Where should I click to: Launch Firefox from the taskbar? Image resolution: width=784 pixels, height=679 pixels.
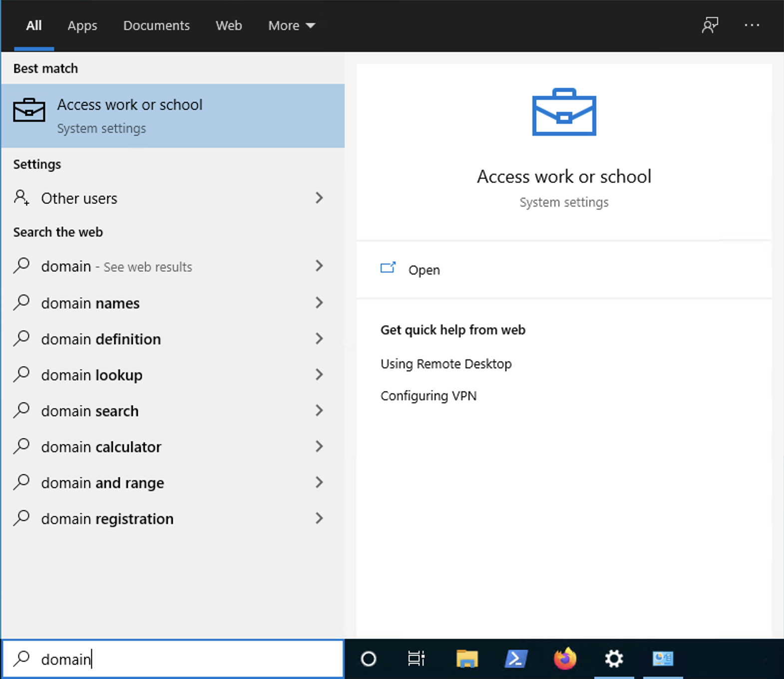pyautogui.click(x=565, y=659)
